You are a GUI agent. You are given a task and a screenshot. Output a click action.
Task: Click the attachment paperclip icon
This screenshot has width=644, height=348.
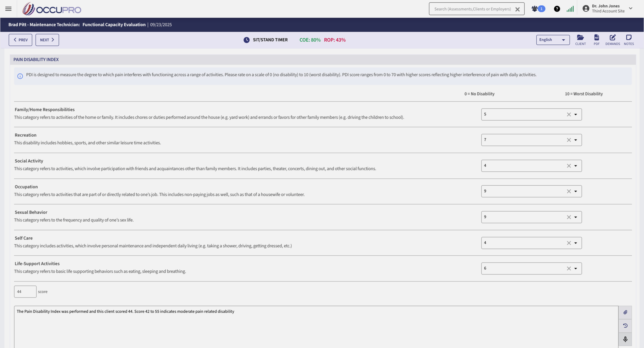(625, 312)
